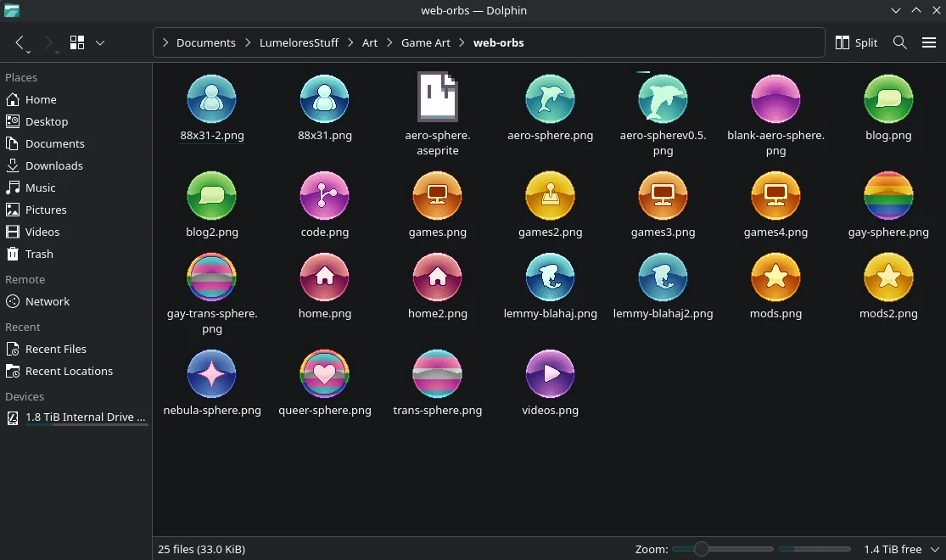Select aero-spherev0.5.png icon
The image size is (946, 560).
[663, 99]
